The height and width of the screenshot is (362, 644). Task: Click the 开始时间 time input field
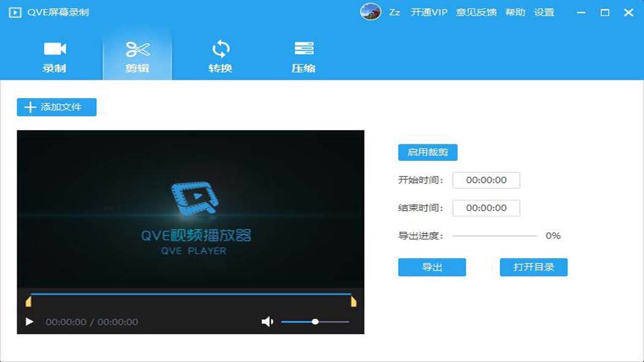pos(486,180)
